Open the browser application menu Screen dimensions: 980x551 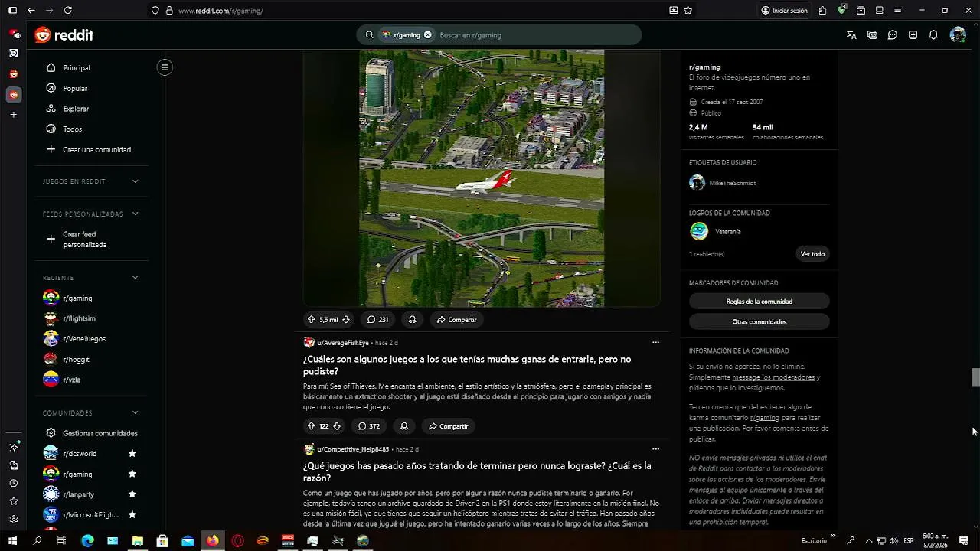tap(897, 11)
